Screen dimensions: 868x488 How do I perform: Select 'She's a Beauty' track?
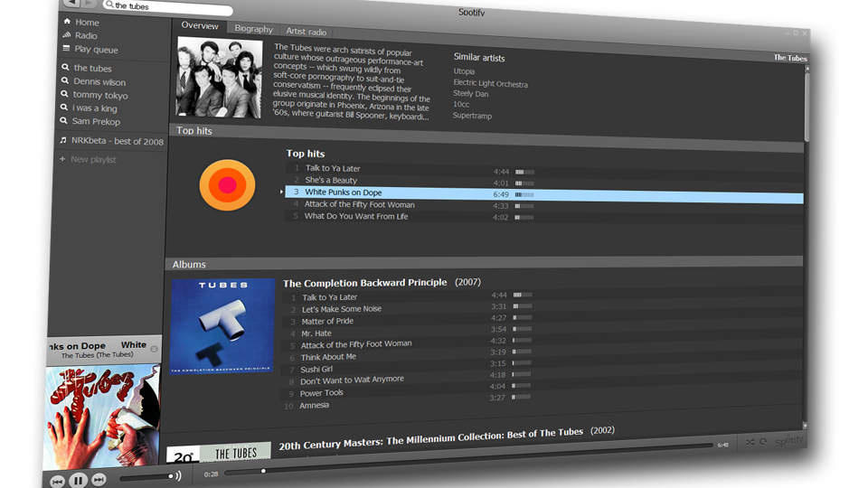pyautogui.click(x=331, y=180)
